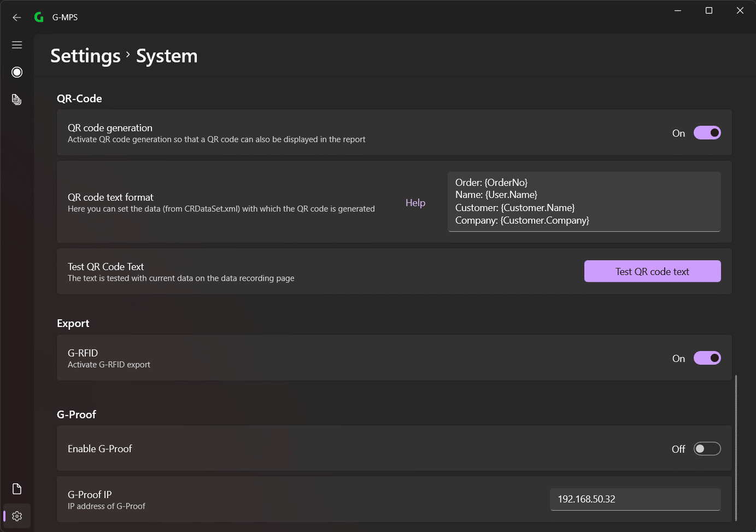
Task: Minimize the G-MPS window
Action: [678, 10]
